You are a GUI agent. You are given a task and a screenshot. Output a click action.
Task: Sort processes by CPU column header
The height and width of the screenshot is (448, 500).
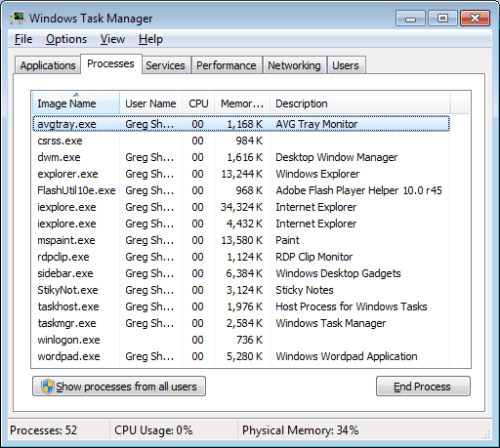pyautogui.click(x=199, y=103)
